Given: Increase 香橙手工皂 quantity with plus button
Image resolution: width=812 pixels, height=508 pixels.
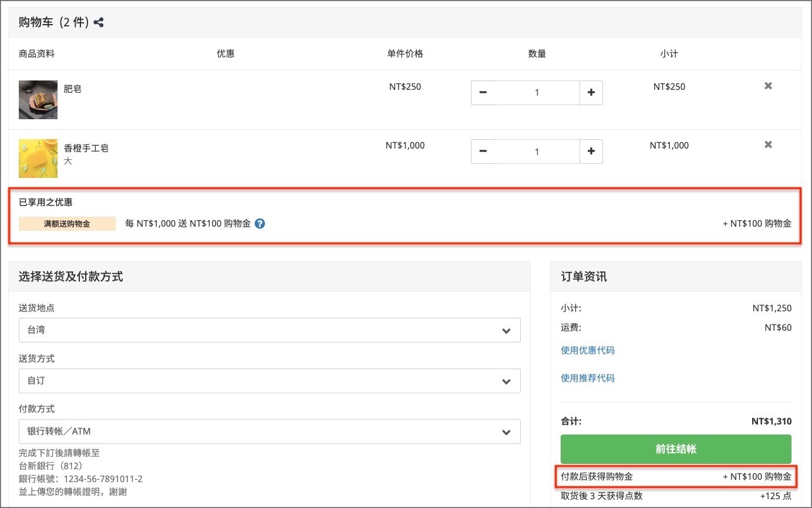Looking at the screenshot, I should point(591,152).
